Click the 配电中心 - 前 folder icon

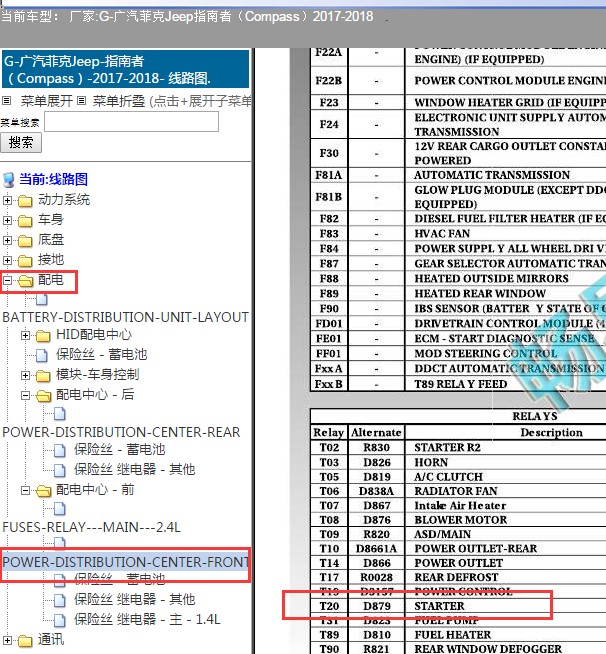[43, 491]
